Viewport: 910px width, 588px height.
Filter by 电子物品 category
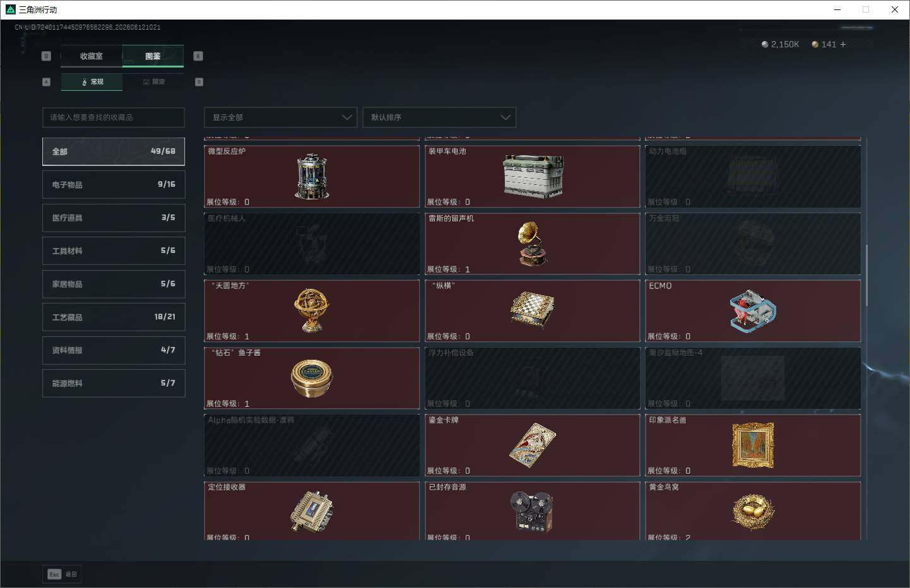click(x=114, y=184)
